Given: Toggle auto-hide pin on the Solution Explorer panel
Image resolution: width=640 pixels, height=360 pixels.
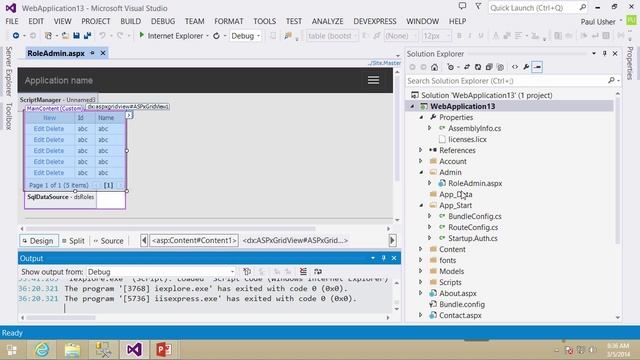Looking at the screenshot, I should tap(604, 53).
